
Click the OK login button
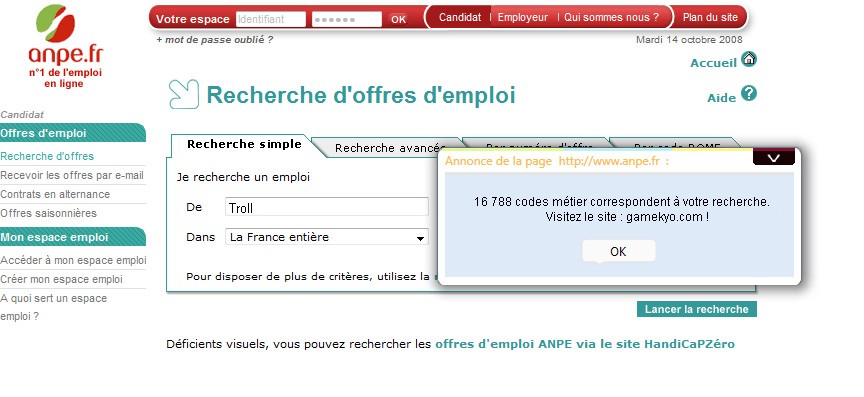pos(398,19)
